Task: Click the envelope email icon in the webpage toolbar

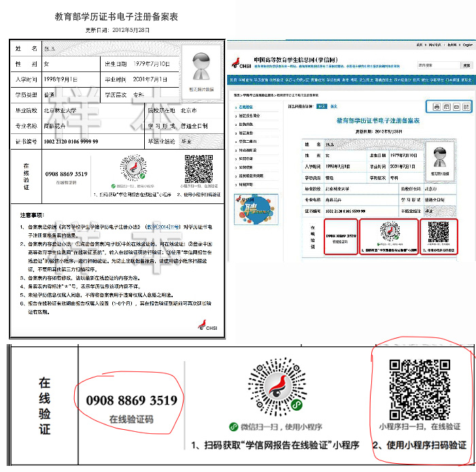Action: click(456, 107)
